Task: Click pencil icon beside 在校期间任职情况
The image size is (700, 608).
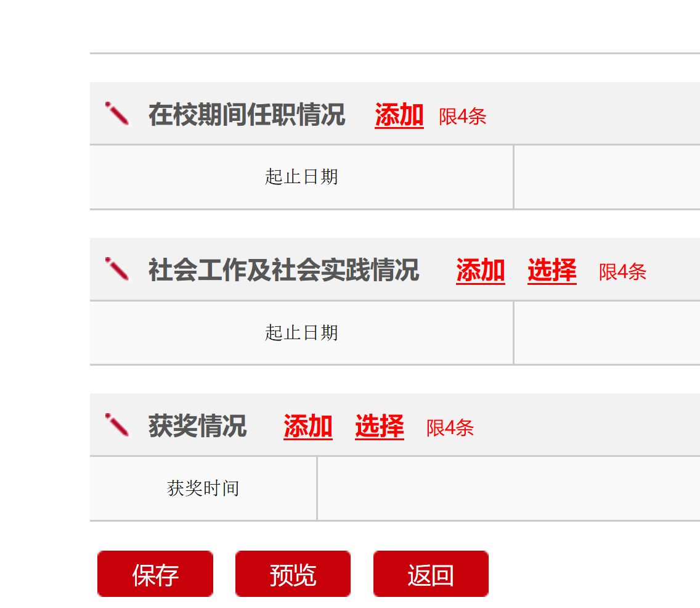Action: [x=117, y=113]
